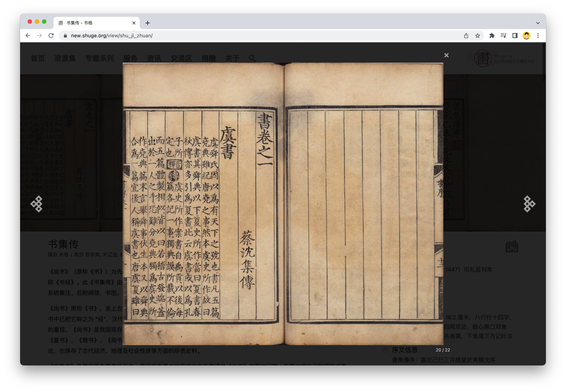This screenshot has height=392, width=566.
Task: Click the scanned book page image
Action: pyautogui.click(x=283, y=204)
